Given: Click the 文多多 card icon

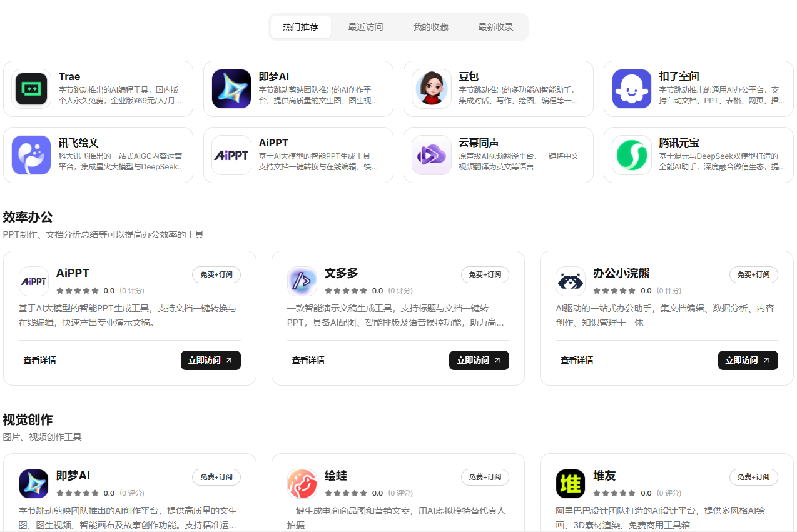Looking at the screenshot, I should [x=302, y=281].
